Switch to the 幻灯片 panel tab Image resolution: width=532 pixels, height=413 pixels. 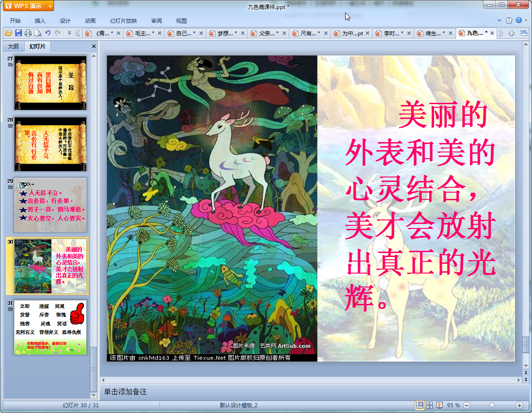37,46
